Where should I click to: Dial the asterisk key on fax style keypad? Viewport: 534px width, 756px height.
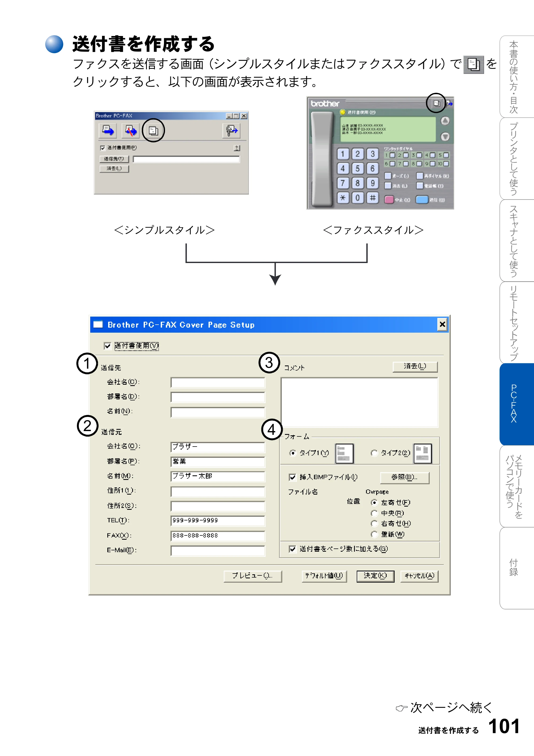tap(343, 198)
